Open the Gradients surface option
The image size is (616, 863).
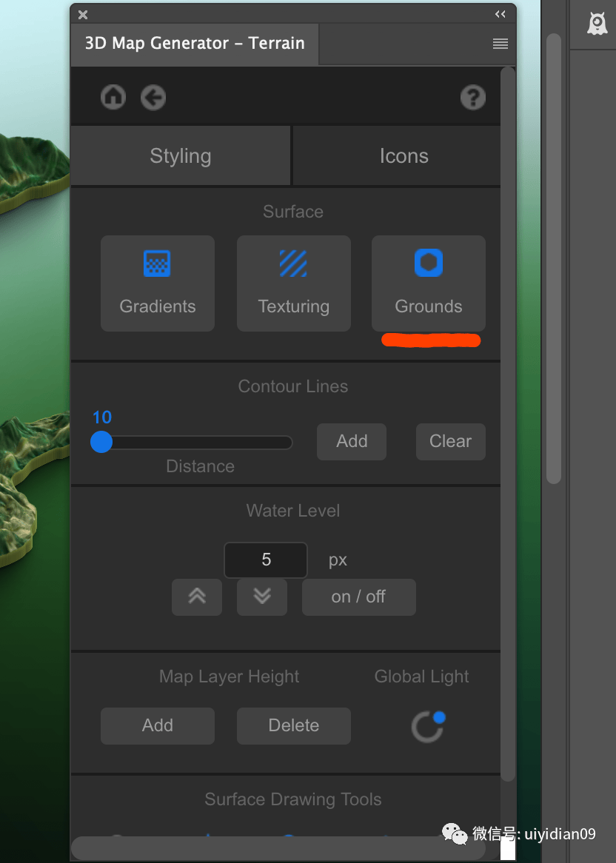[x=158, y=283]
